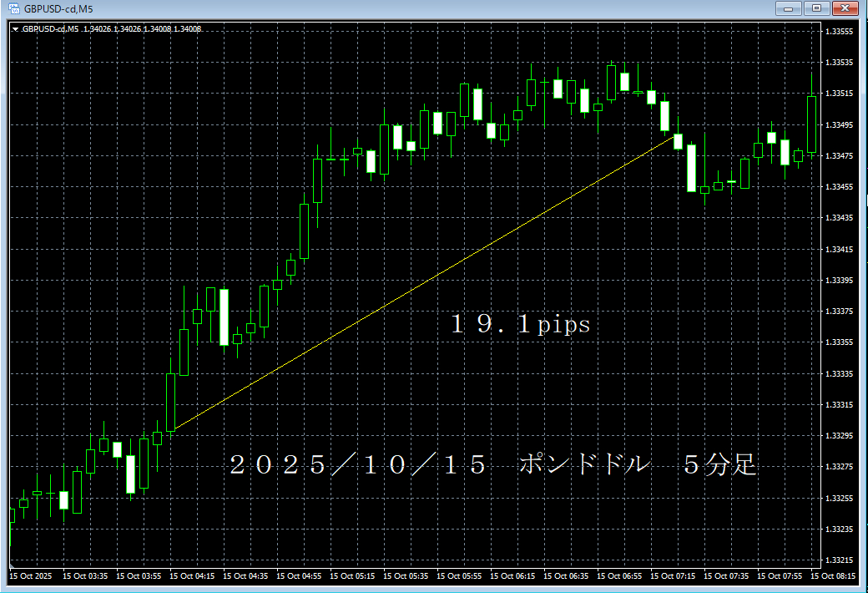Click the chart window icon in title bar
The width and height of the screenshot is (868, 593).
point(14,8)
